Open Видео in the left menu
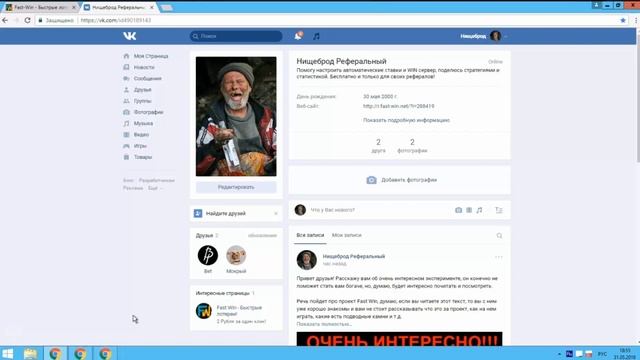640x360 pixels. 141,135
